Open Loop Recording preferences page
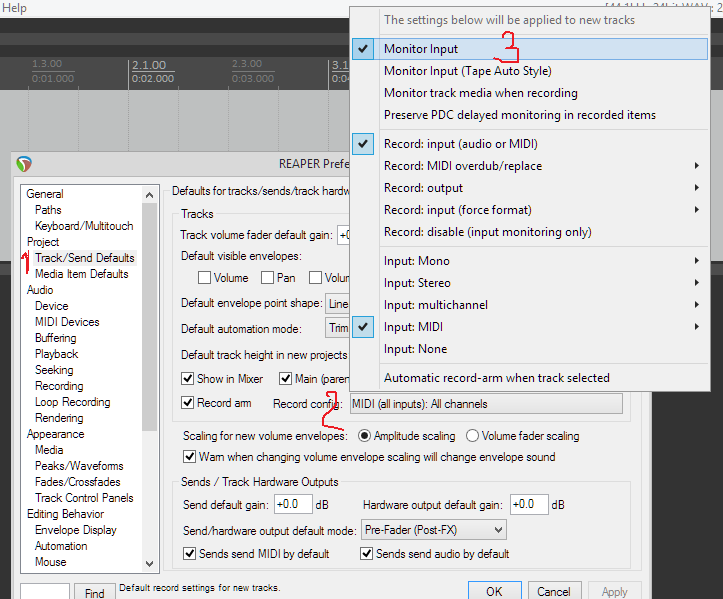The width and height of the screenshot is (723, 599). (x=73, y=402)
